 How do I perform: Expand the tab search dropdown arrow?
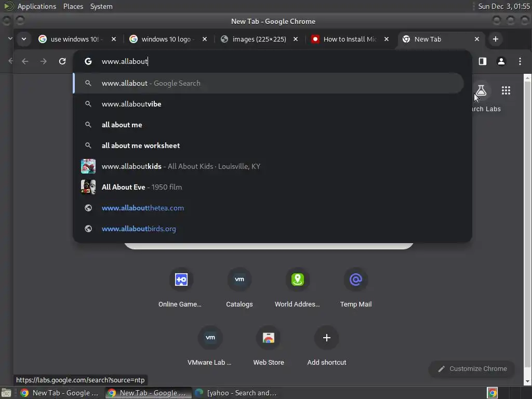(24, 39)
